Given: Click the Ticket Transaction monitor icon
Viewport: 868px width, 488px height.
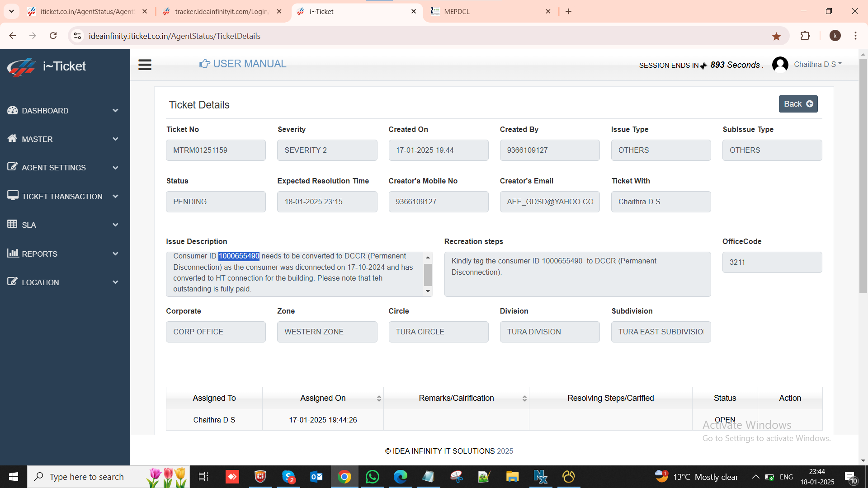Looking at the screenshot, I should click(x=13, y=195).
